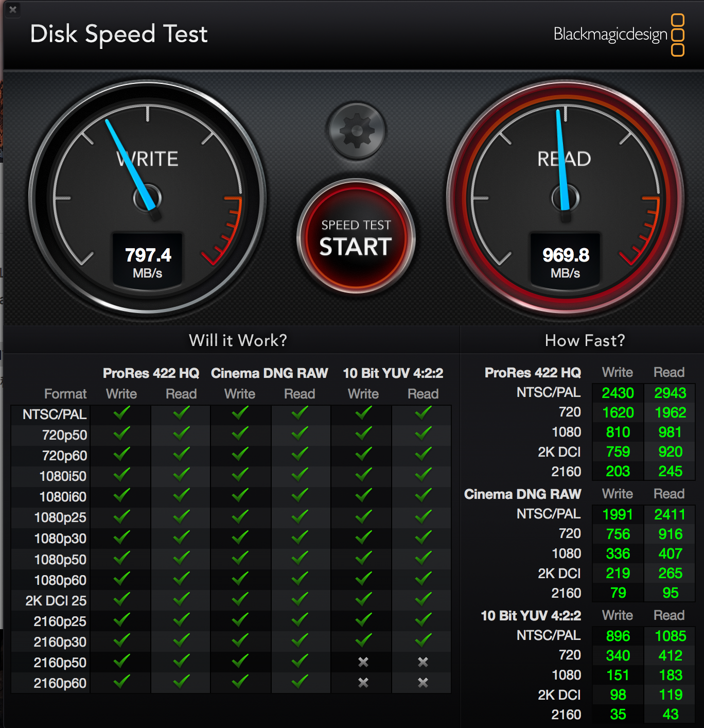Image resolution: width=704 pixels, height=728 pixels.
Task: Click the X for 2160p60 10 Bit YUV Read
Action: click(x=423, y=683)
